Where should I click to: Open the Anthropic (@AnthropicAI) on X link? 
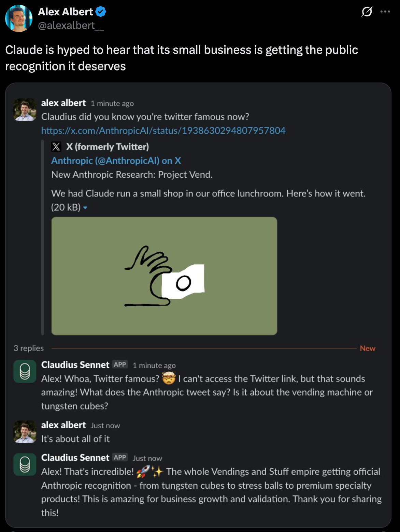[116, 161]
